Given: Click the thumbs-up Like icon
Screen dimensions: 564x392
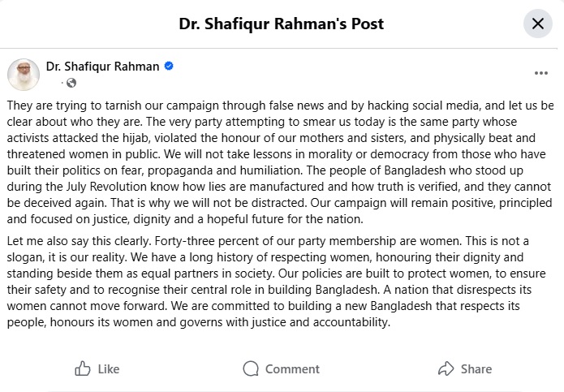Looking at the screenshot, I should pyautogui.click(x=82, y=368).
